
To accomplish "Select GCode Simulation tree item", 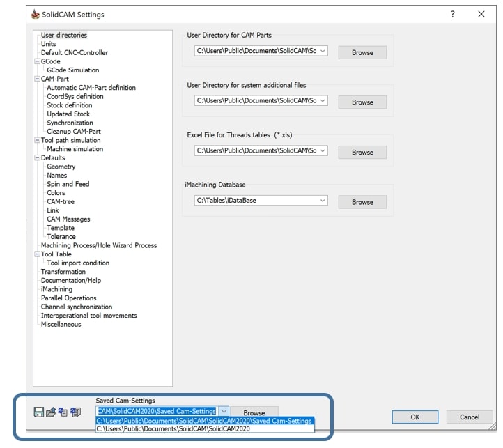I will tap(73, 70).
